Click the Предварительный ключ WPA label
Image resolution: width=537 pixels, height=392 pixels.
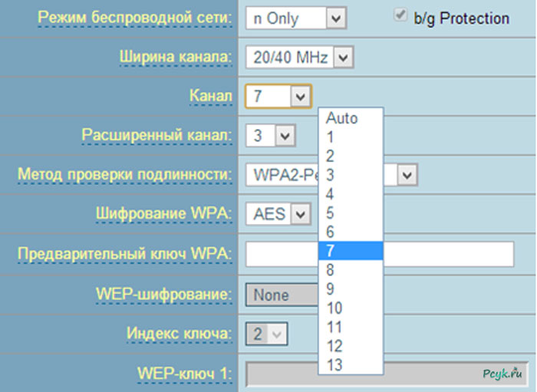[x=124, y=254]
